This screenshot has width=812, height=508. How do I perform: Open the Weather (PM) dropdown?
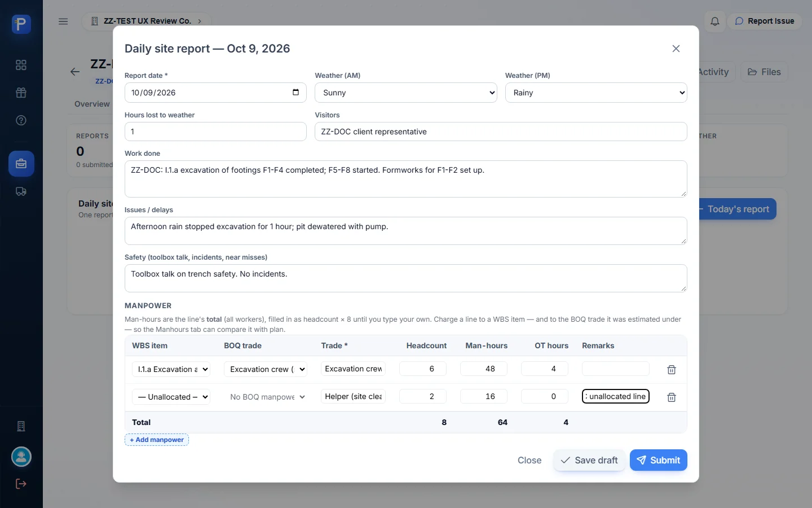coord(596,93)
